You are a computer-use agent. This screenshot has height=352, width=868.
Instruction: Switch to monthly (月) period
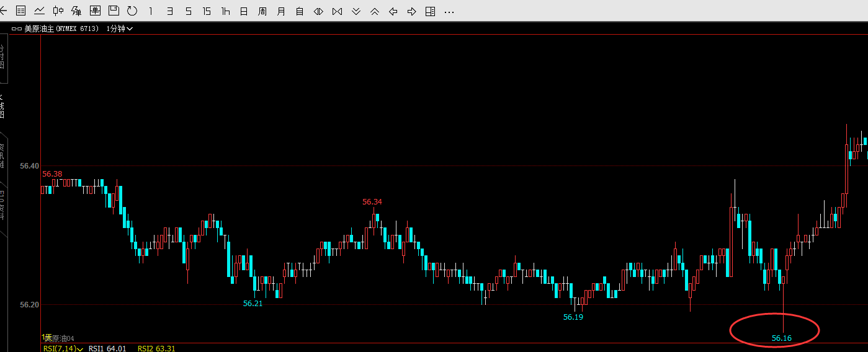point(281,11)
